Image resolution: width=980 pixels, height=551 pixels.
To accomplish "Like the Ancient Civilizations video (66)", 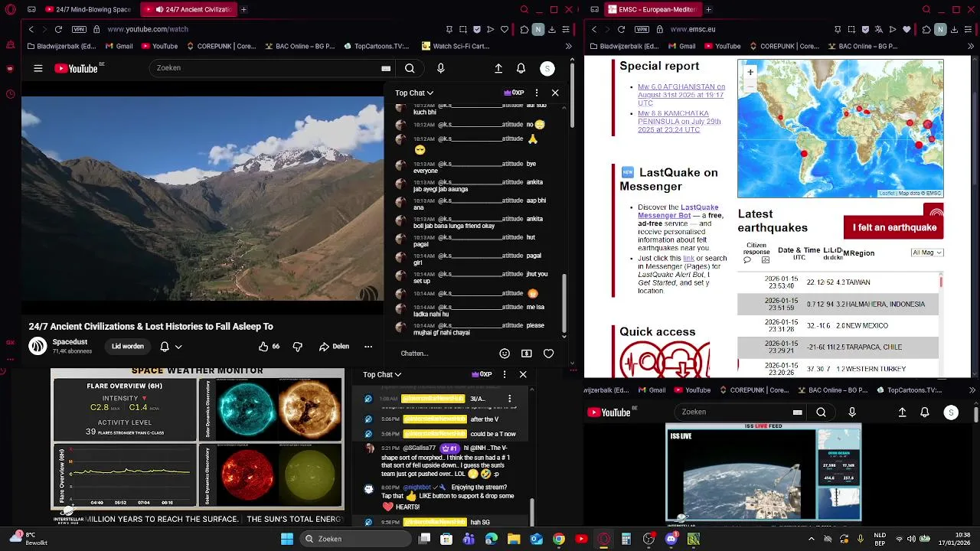I will click(x=269, y=347).
